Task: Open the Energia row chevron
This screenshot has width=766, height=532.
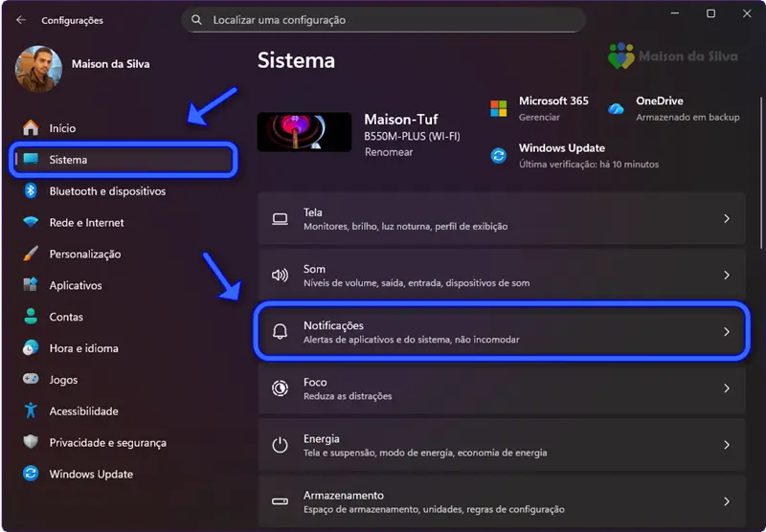Action: pyautogui.click(x=727, y=445)
